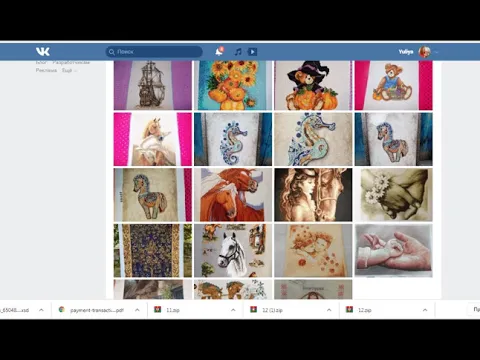Expand options for 12 (1).zip download
The height and width of the screenshot is (360, 480).
pyautogui.click(x=329, y=310)
